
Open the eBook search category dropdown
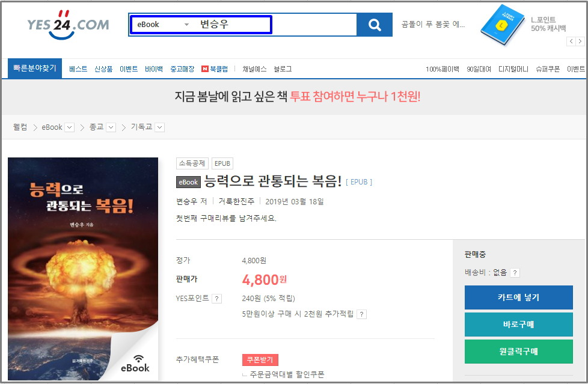pyautogui.click(x=163, y=25)
